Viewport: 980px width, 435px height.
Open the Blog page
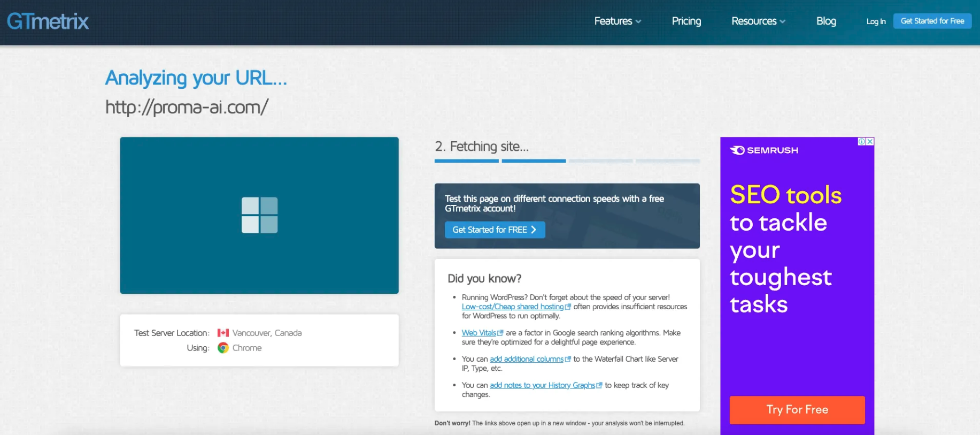tap(826, 21)
